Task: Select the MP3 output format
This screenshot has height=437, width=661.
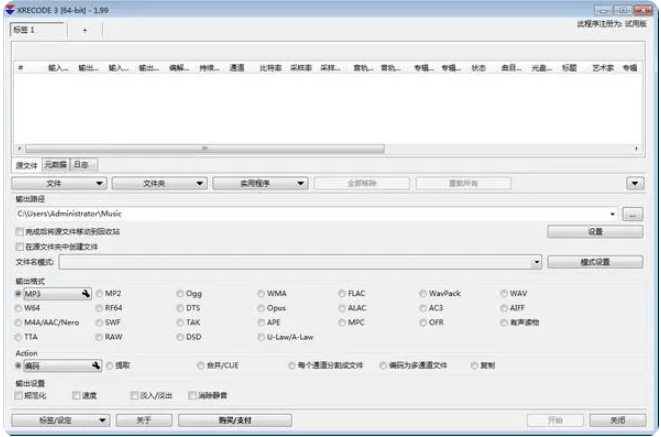Action: 18,294
